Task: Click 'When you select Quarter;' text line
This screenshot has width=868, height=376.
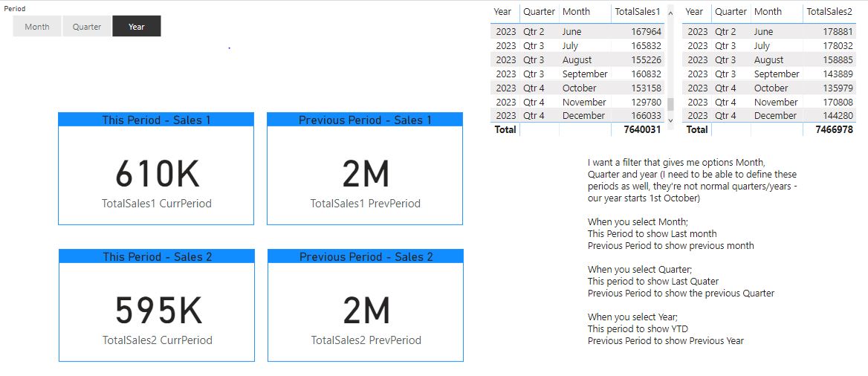Action: pos(640,270)
